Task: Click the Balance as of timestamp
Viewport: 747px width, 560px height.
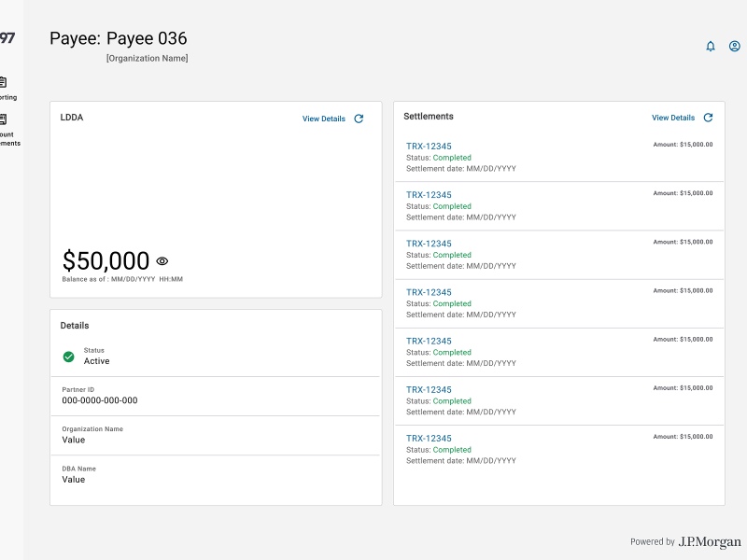Action: pos(120,278)
